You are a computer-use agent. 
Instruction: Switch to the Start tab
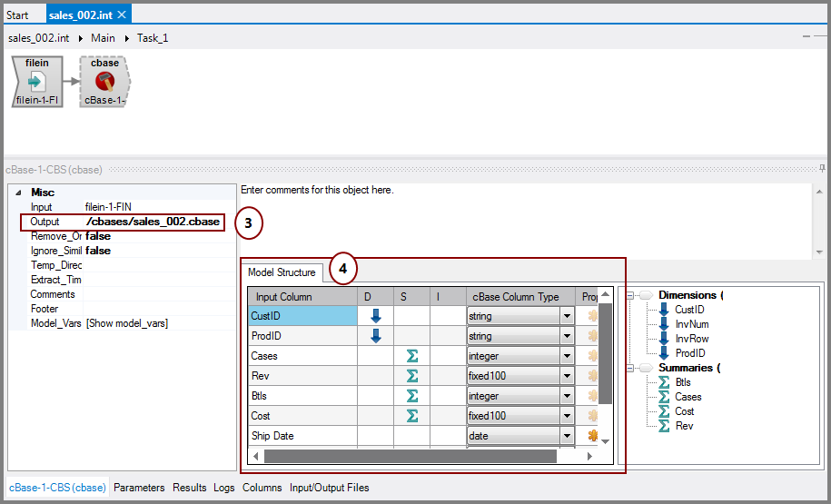click(x=17, y=15)
